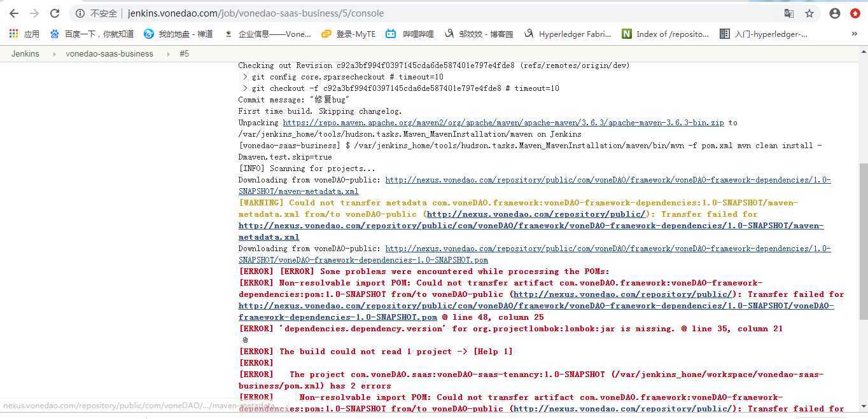The height and width of the screenshot is (419, 868).
Task: Open the translate page icon
Action: (789, 13)
